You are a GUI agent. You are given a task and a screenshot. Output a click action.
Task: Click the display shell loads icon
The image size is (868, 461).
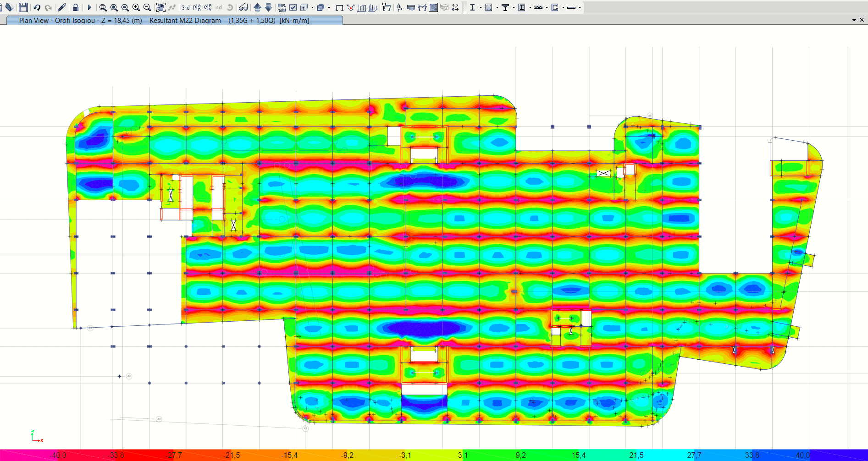pos(373,7)
